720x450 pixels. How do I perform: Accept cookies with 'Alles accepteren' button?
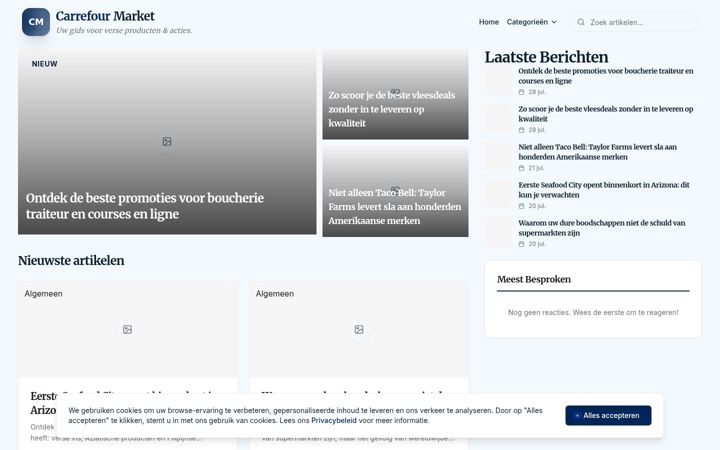pos(608,415)
